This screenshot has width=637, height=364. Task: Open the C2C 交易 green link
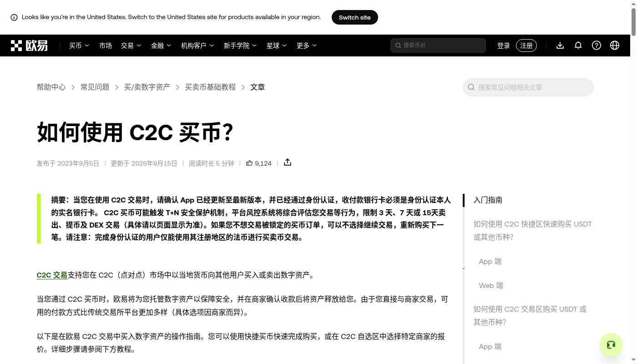click(x=52, y=275)
